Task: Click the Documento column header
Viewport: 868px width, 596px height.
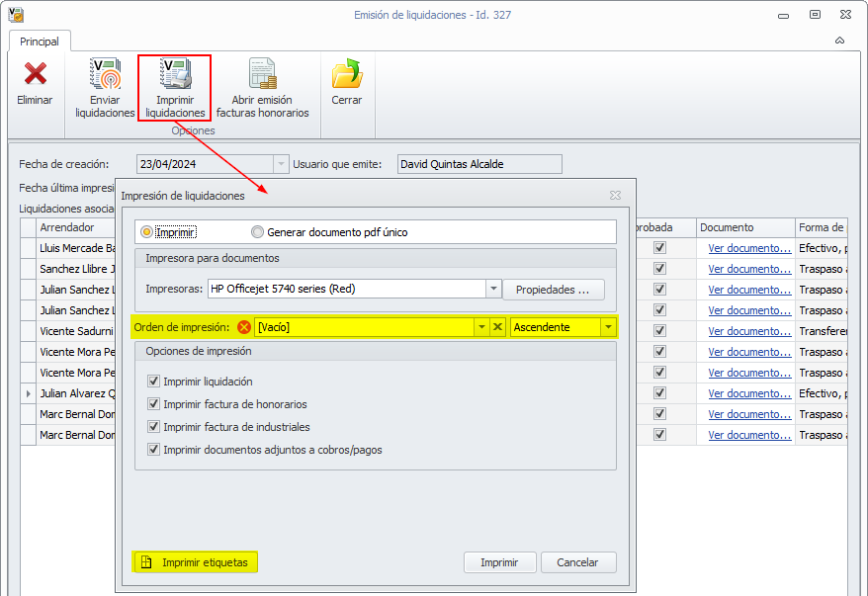Action: (745, 227)
